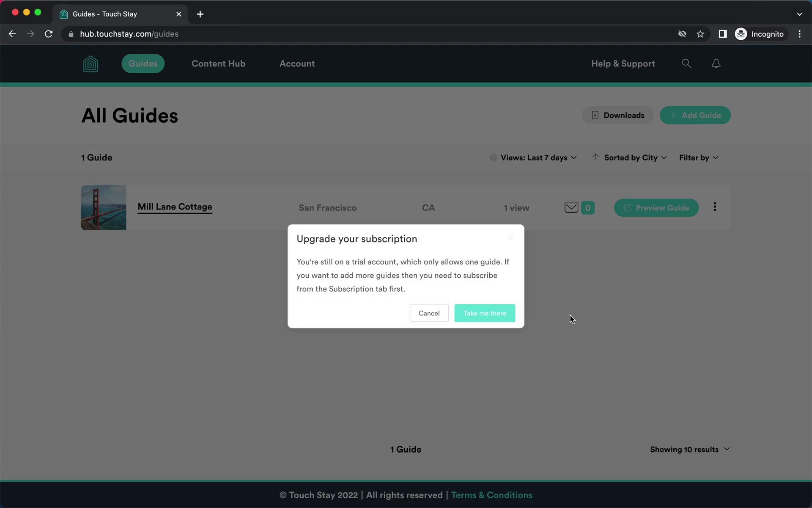Open the Account tab

pyautogui.click(x=297, y=63)
